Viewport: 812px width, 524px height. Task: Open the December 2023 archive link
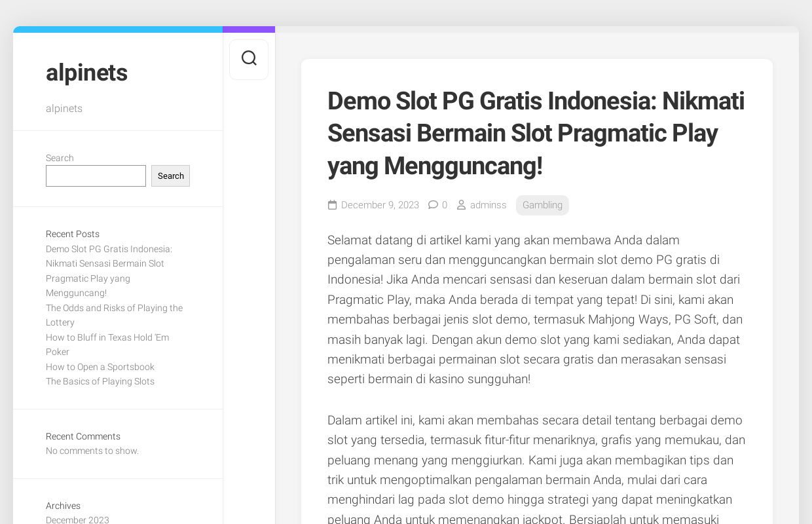(x=77, y=519)
